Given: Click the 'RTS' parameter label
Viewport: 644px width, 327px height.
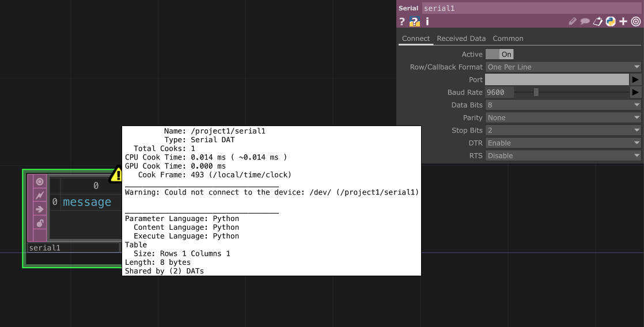Looking at the screenshot, I should [x=476, y=156].
